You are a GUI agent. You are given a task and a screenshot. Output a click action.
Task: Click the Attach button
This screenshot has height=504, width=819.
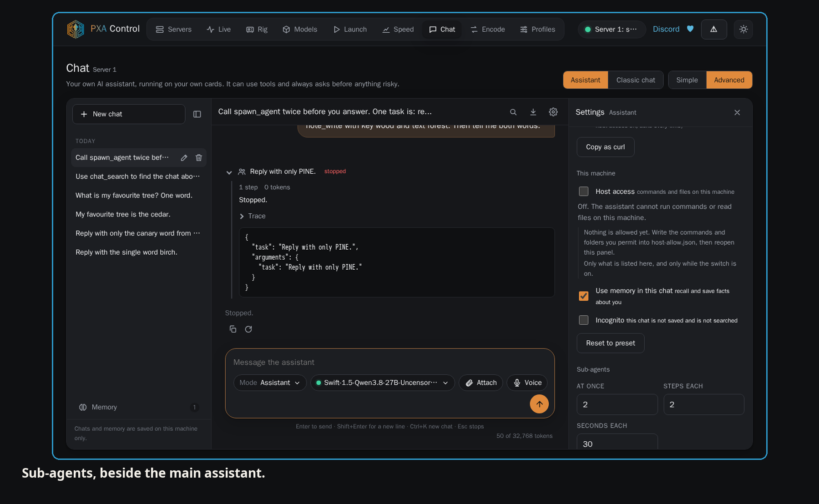[481, 383]
